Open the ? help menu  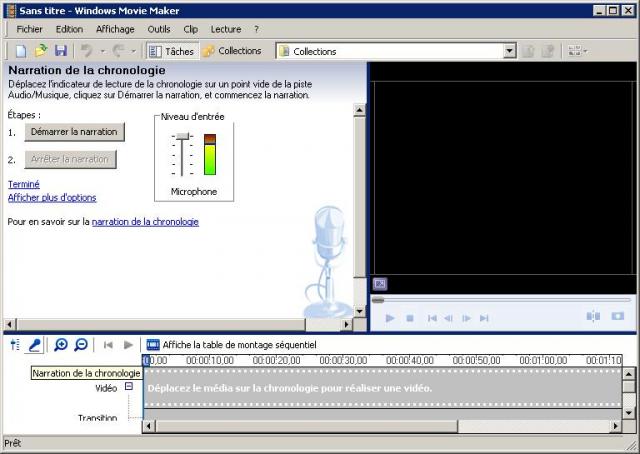click(x=256, y=29)
